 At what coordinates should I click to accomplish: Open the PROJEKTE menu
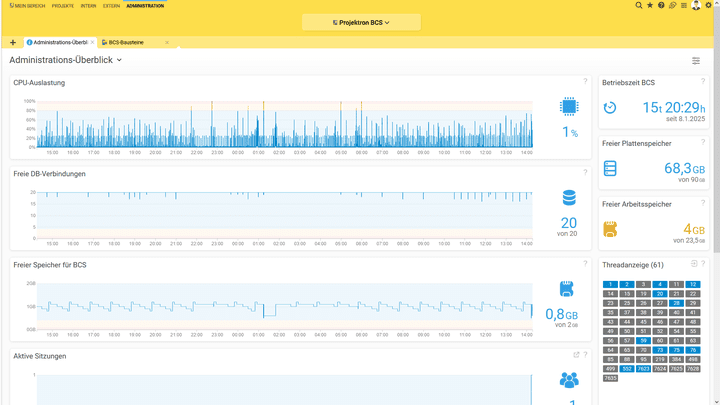pos(63,6)
